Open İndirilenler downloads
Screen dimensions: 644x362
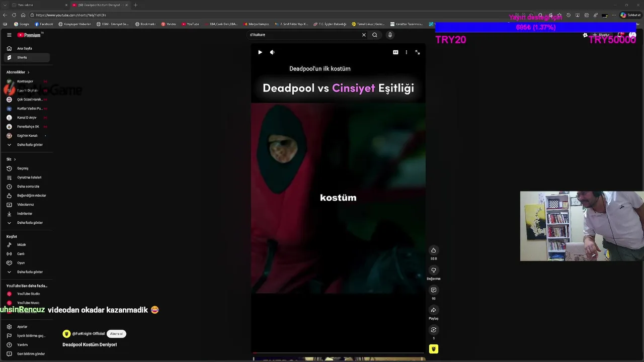[x=26, y=214]
